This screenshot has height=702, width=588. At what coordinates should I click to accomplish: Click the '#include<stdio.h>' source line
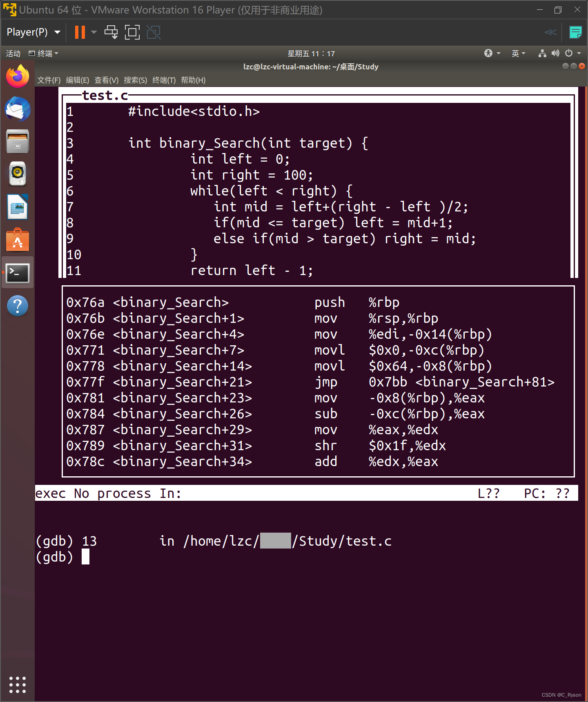point(194,111)
